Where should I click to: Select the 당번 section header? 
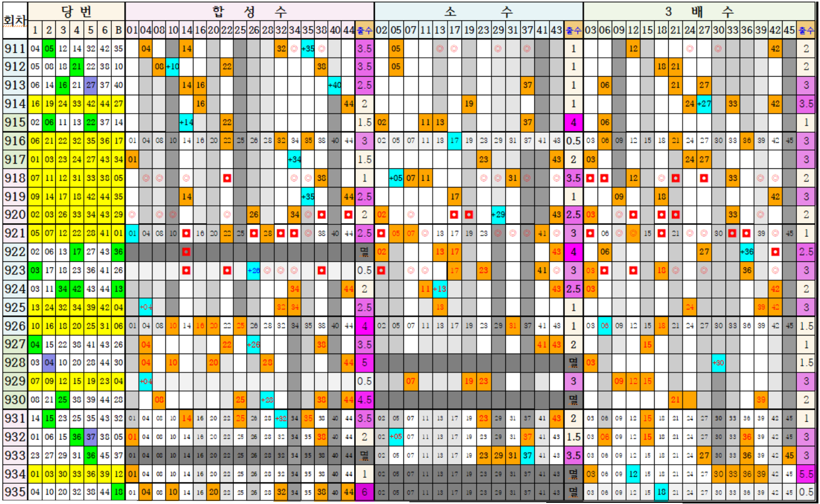[x=77, y=11]
